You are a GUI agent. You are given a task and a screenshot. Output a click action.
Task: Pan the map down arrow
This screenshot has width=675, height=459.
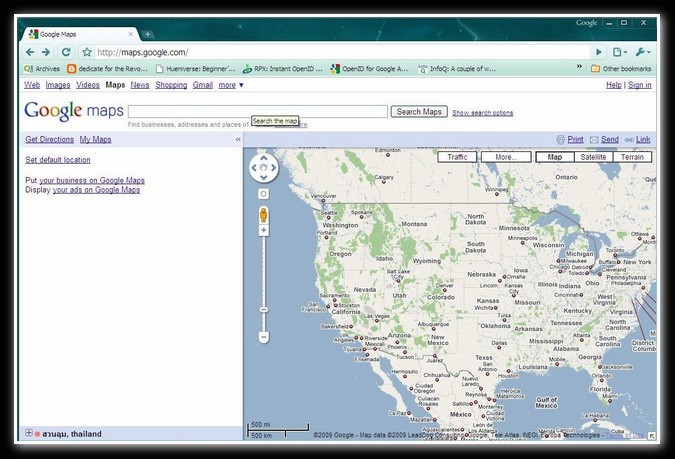pyautogui.click(x=264, y=177)
